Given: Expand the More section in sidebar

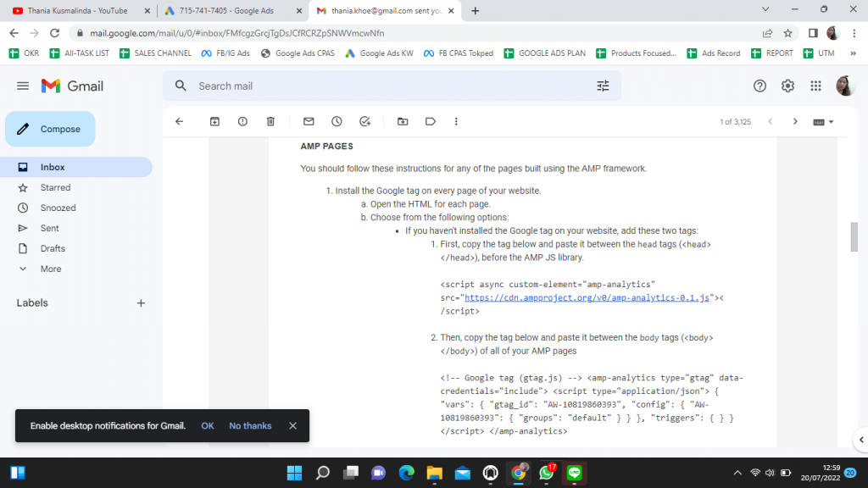Looking at the screenshot, I should pos(50,269).
